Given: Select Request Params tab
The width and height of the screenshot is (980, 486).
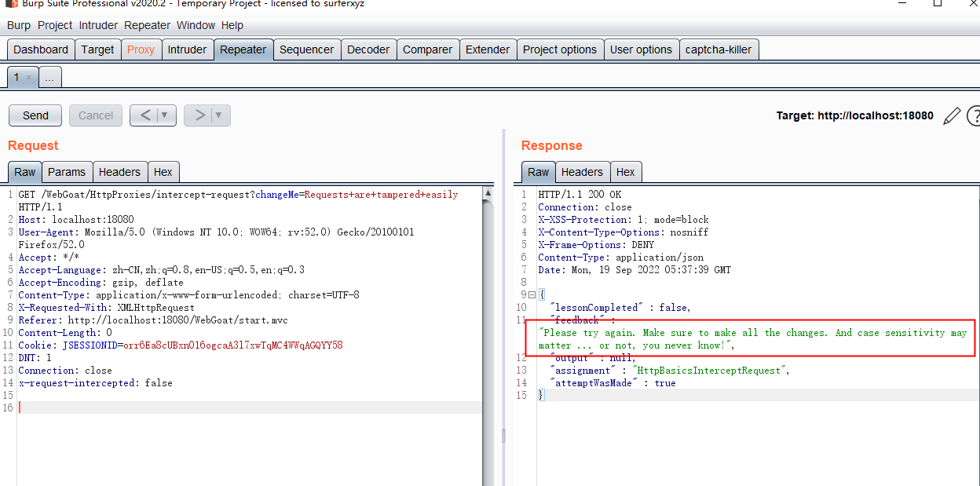Looking at the screenshot, I should point(67,172).
